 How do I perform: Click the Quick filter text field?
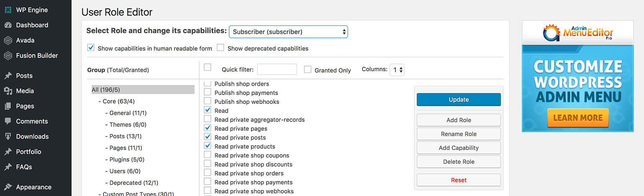point(277,70)
